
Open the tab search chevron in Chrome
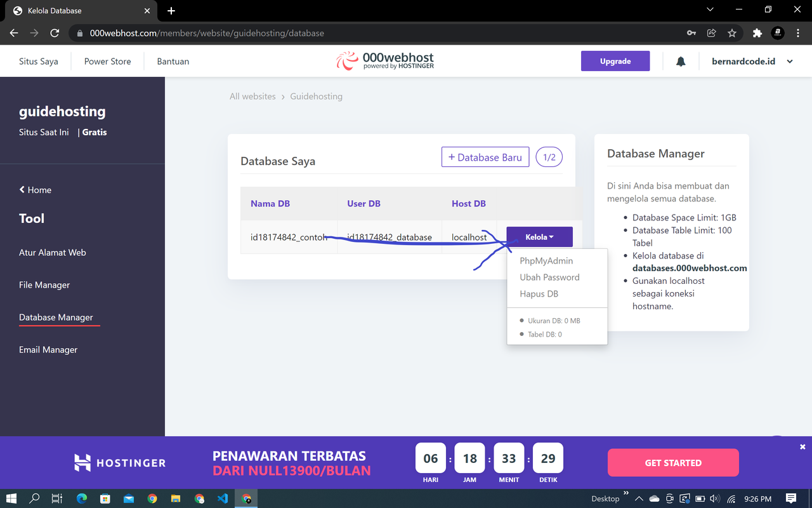coord(710,10)
